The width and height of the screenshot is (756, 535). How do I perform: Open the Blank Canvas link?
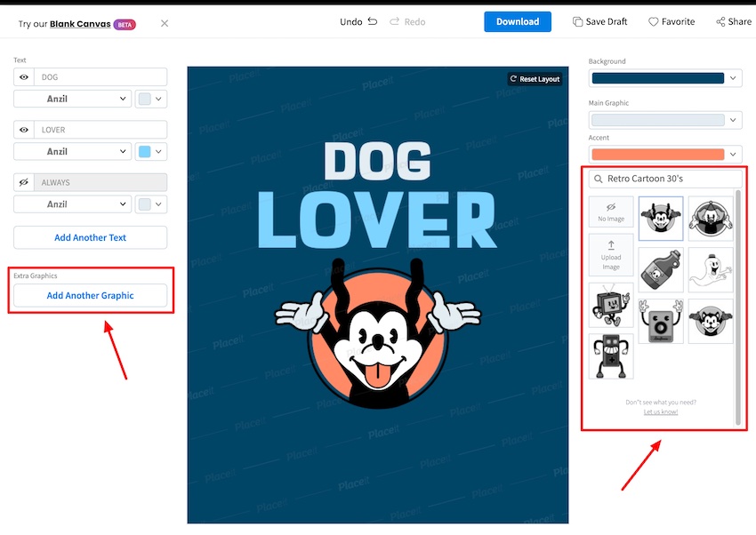pyautogui.click(x=80, y=24)
